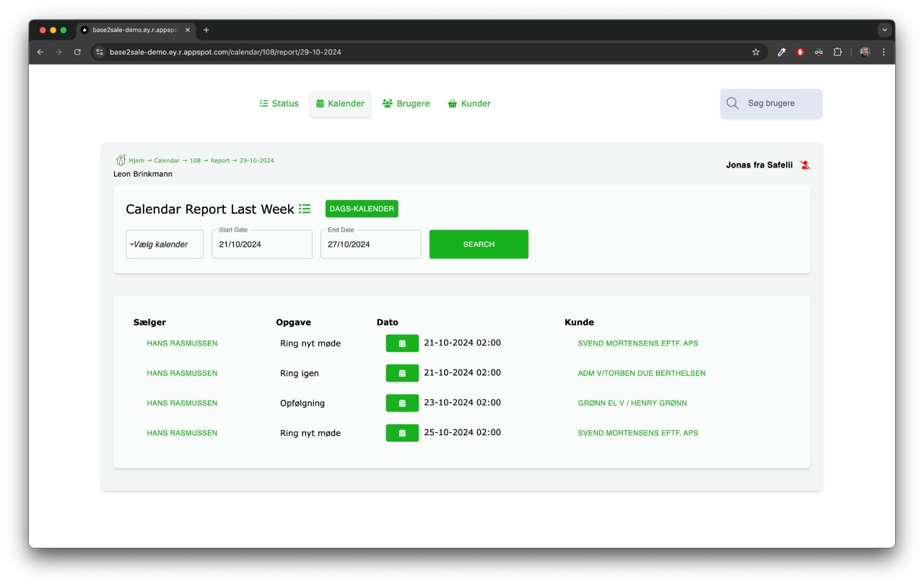Bookmark this page with the star icon
This screenshot has height=586, width=924.
tap(756, 52)
